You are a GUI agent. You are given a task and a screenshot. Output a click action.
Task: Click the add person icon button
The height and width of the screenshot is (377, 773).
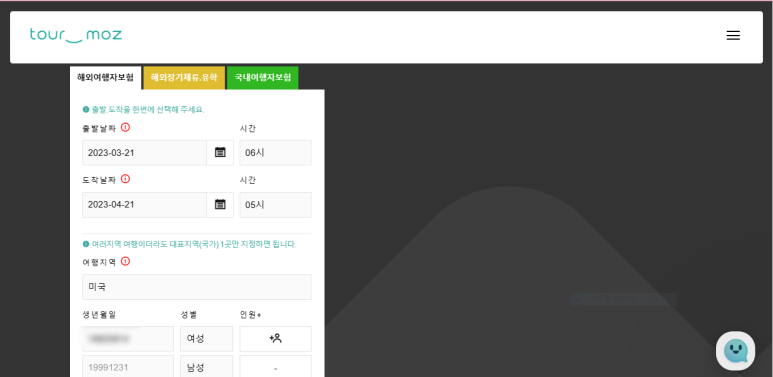[x=276, y=339]
